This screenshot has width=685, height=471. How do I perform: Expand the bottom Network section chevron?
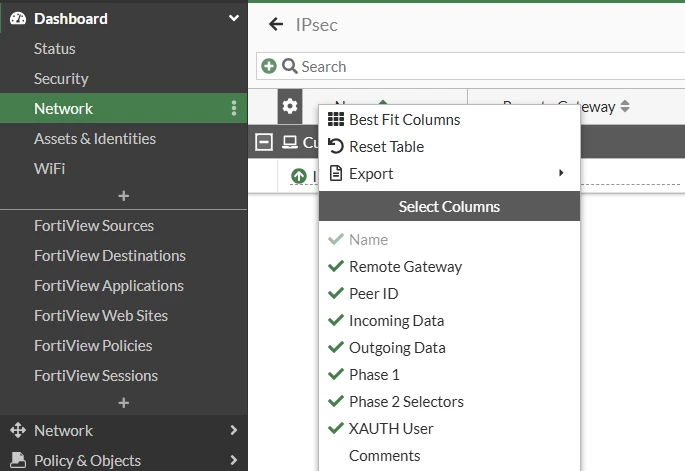[234, 430]
